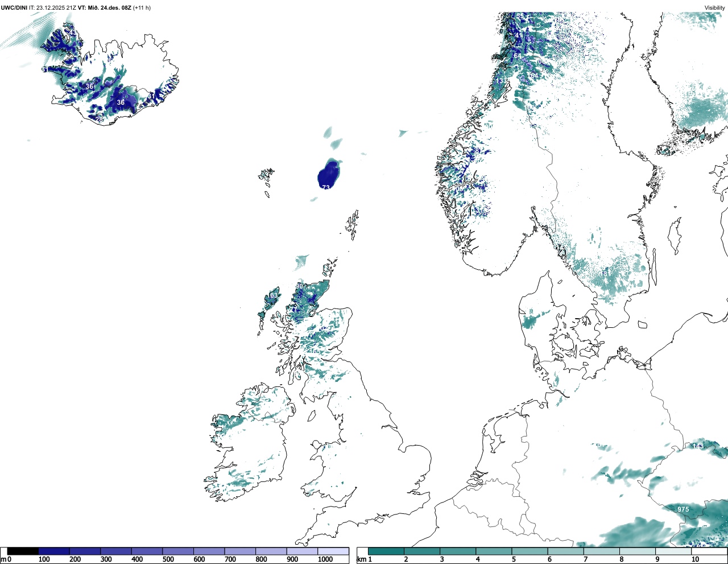The height and width of the screenshot is (564, 728).
Task: Select the 5–6 km legend swatch
Action: tap(530, 551)
